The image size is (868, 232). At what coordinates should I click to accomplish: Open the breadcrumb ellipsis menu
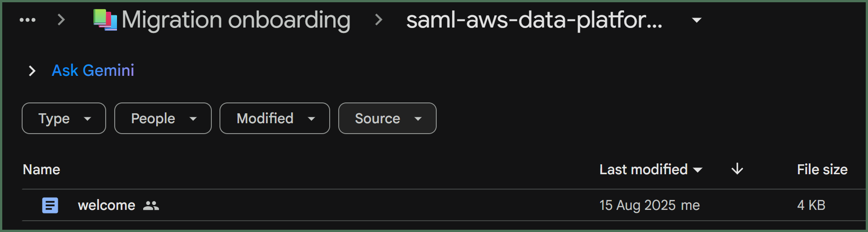point(28,20)
